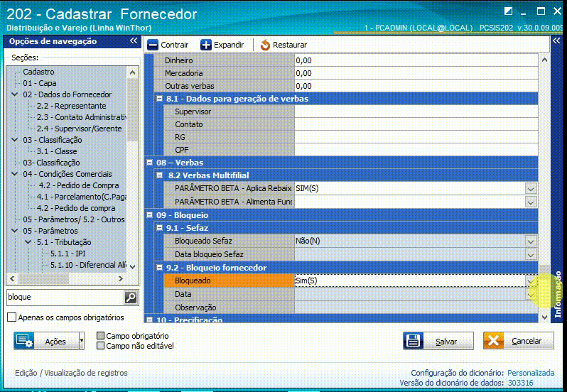Click the Observação input field
The height and width of the screenshot is (392, 567).
(416, 307)
